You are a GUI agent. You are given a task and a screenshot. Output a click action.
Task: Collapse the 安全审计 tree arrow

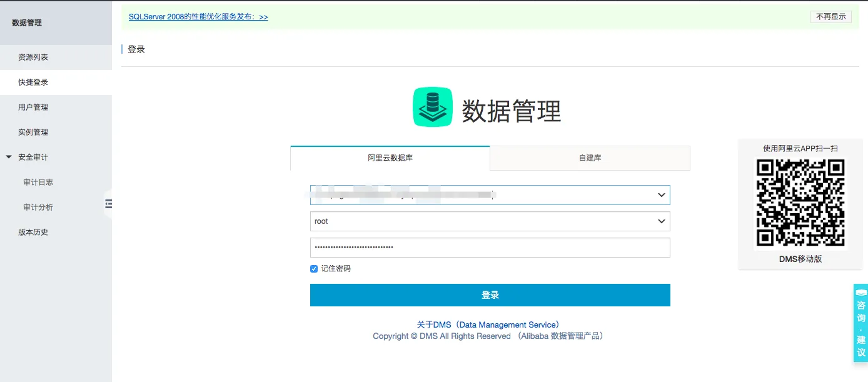click(9, 157)
